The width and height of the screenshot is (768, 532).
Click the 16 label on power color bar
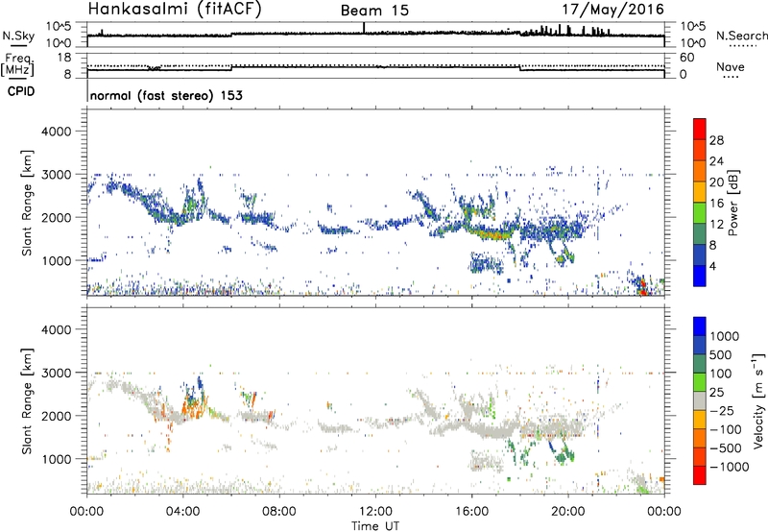[716, 204]
